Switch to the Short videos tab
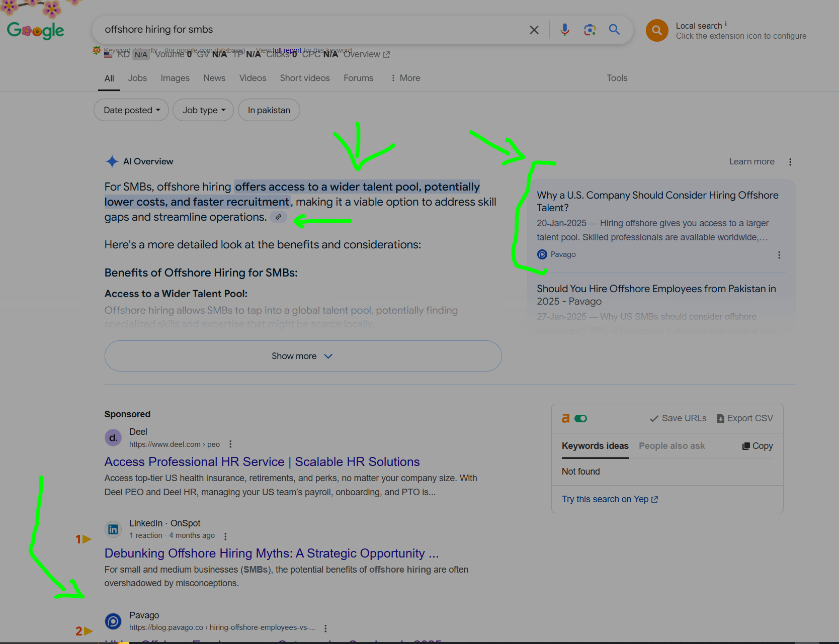The width and height of the screenshot is (839, 644). 305,78
